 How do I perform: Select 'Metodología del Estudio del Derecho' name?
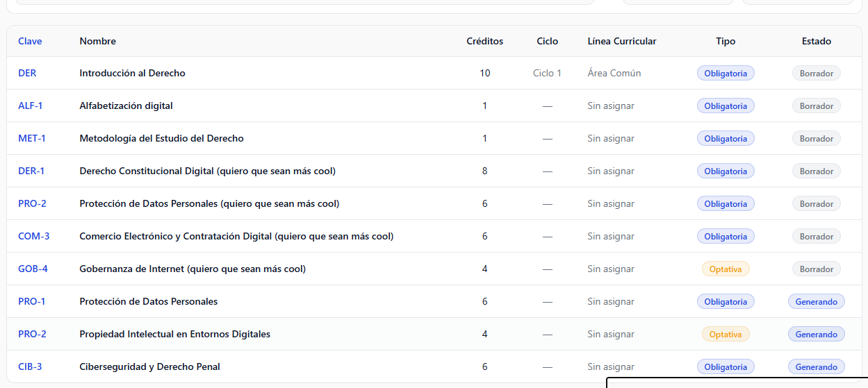coord(161,138)
